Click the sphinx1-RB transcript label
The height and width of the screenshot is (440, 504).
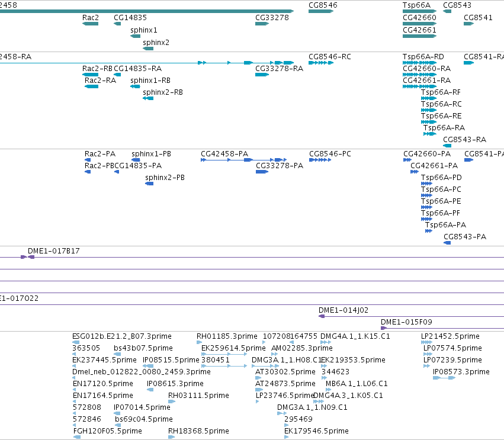click(150, 81)
